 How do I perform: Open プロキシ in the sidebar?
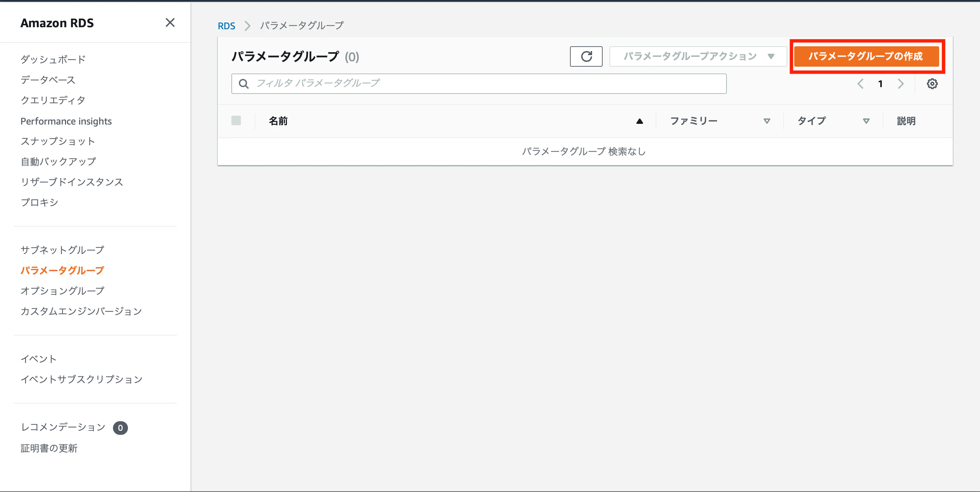[39, 202]
